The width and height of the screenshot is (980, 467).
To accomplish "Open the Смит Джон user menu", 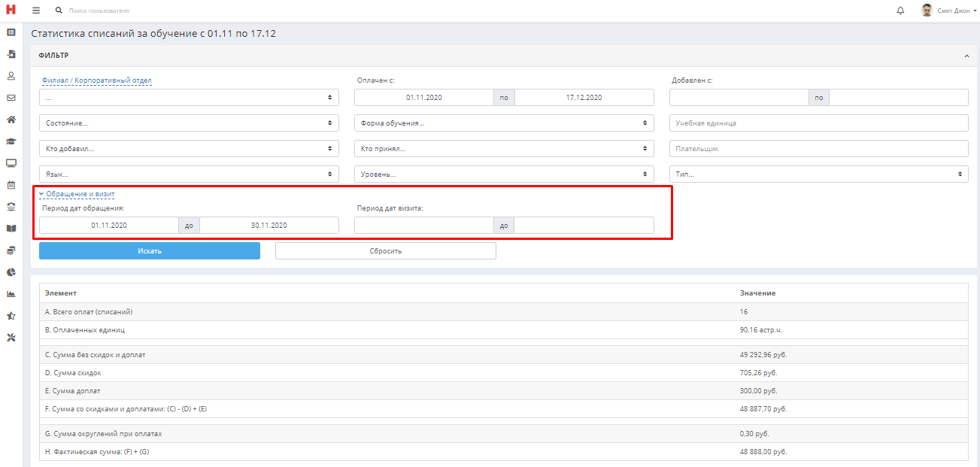I will pyautogui.click(x=957, y=11).
